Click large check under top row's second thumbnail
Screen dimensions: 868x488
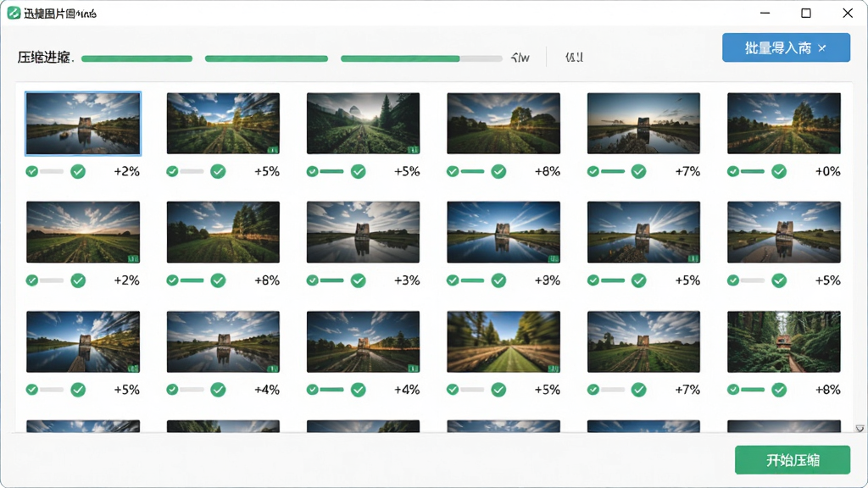click(x=218, y=171)
